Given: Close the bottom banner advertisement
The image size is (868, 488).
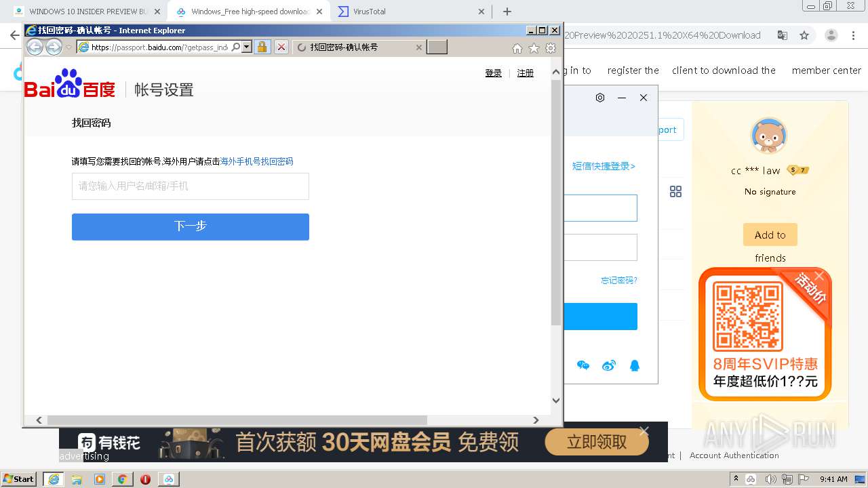Looking at the screenshot, I should [x=644, y=430].
